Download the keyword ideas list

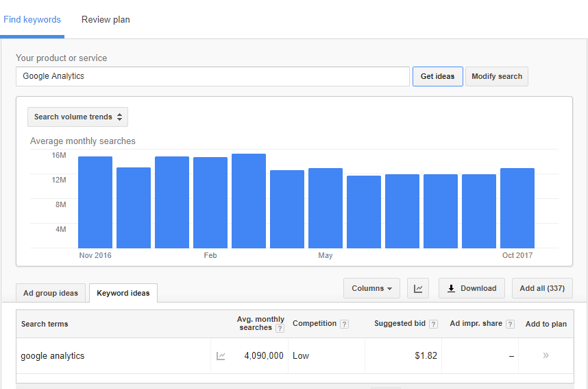pos(471,288)
